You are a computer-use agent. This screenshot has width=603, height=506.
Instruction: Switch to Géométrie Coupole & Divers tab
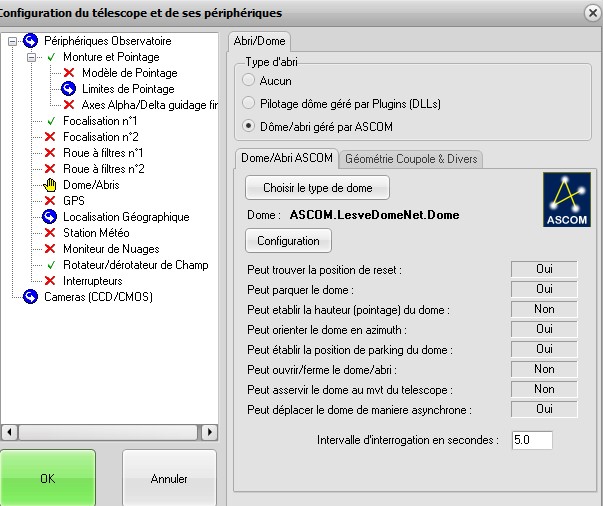coord(410,159)
